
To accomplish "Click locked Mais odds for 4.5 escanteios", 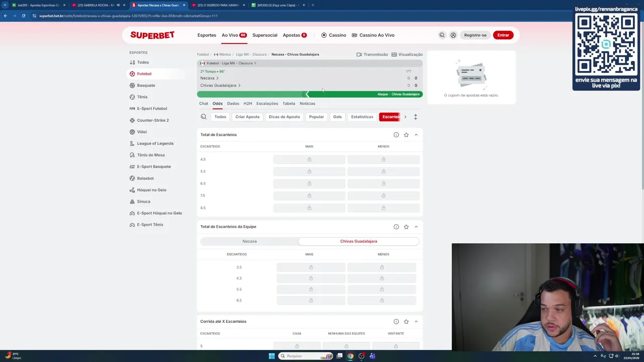I will tap(309, 159).
